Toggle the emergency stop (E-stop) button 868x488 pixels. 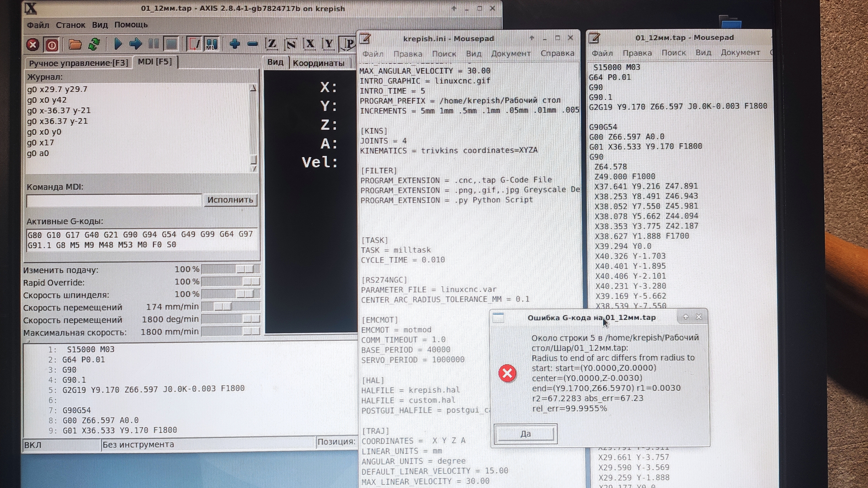click(33, 44)
